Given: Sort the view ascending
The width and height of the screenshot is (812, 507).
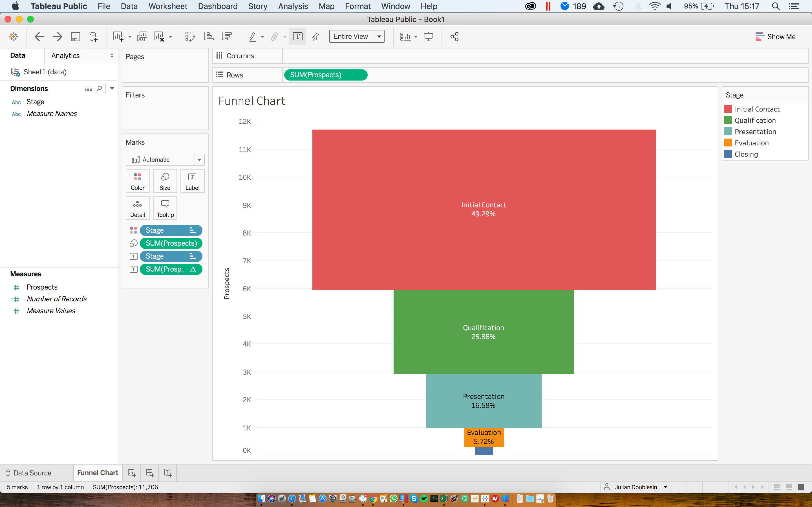Looking at the screenshot, I should tap(209, 37).
